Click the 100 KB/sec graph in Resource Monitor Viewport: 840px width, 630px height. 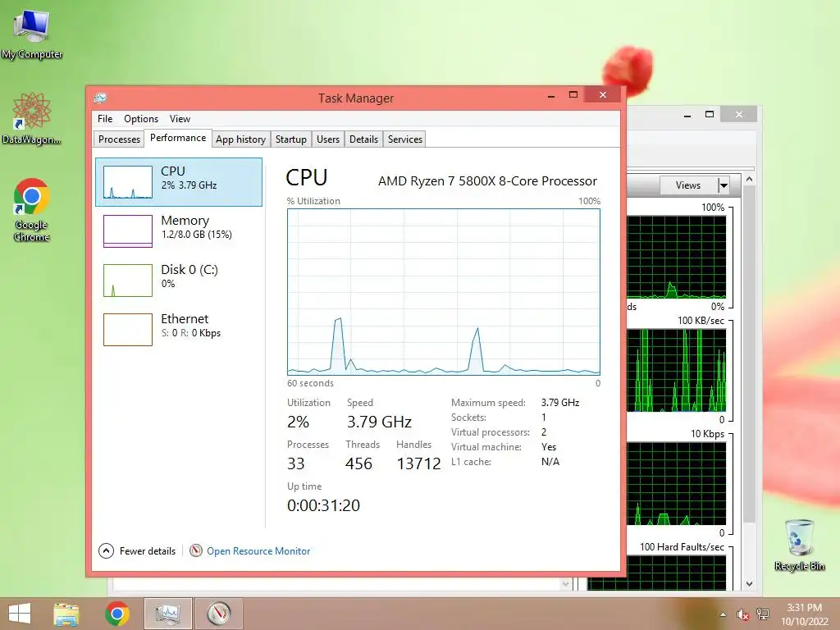tap(676, 370)
